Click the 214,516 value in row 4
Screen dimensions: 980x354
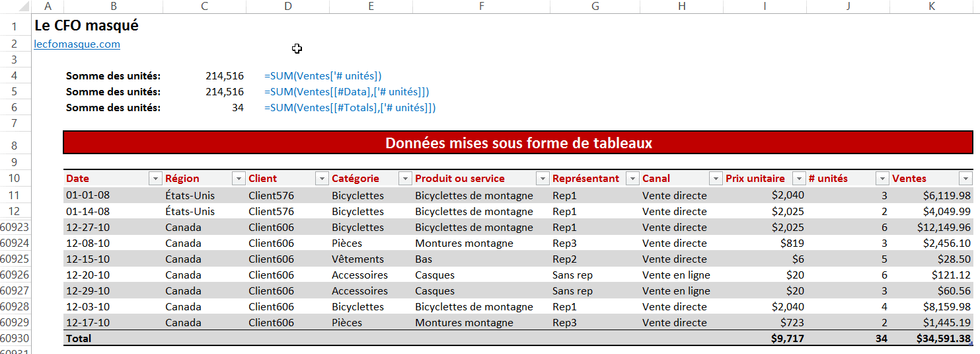click(x=225, y=76)
